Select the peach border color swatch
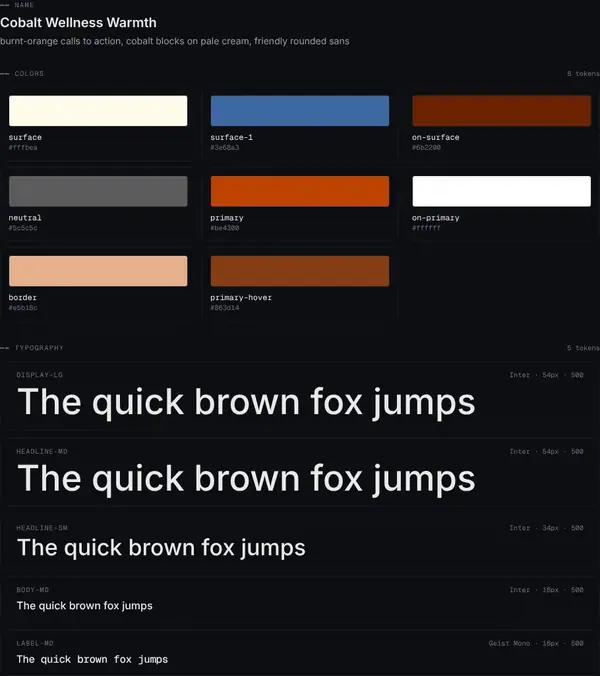 (98, 271)
